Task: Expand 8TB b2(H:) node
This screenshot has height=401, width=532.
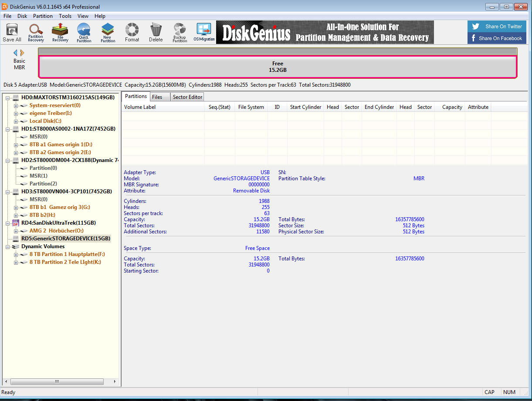Action: (x=16, y=215)
